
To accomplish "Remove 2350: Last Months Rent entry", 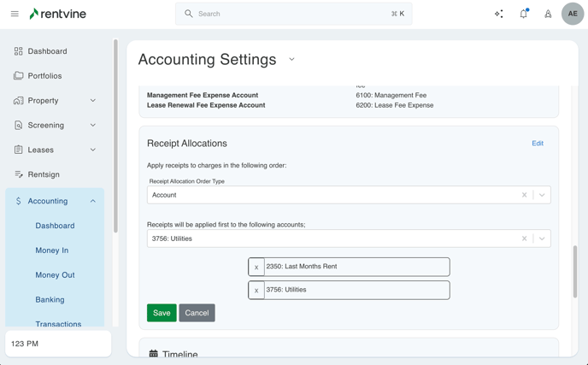I will pos(256,267).
